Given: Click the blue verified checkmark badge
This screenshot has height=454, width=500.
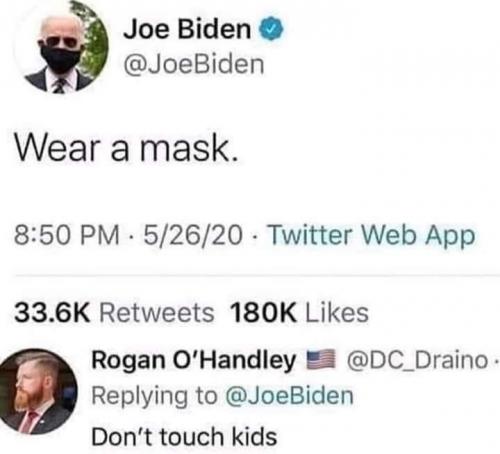Looking at the screenshot, I should click(271, 29).
